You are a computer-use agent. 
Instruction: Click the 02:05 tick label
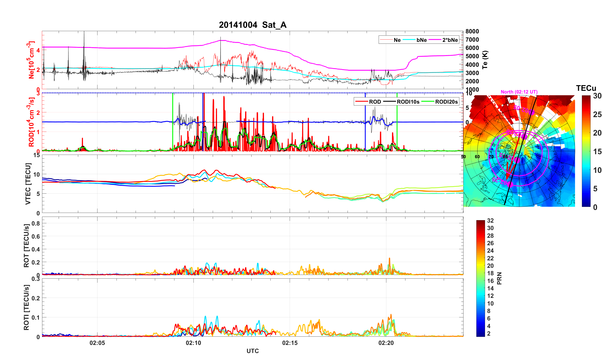97,343
